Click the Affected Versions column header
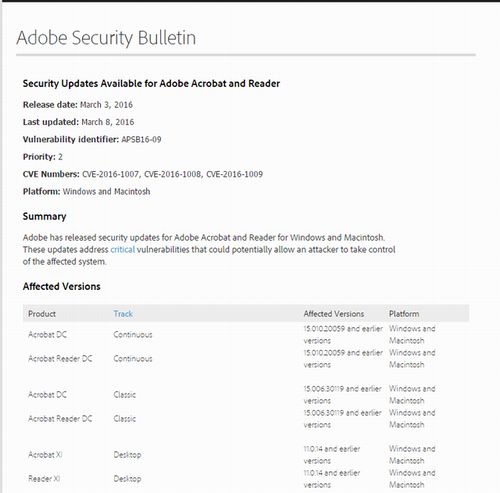 click(334, 314)
